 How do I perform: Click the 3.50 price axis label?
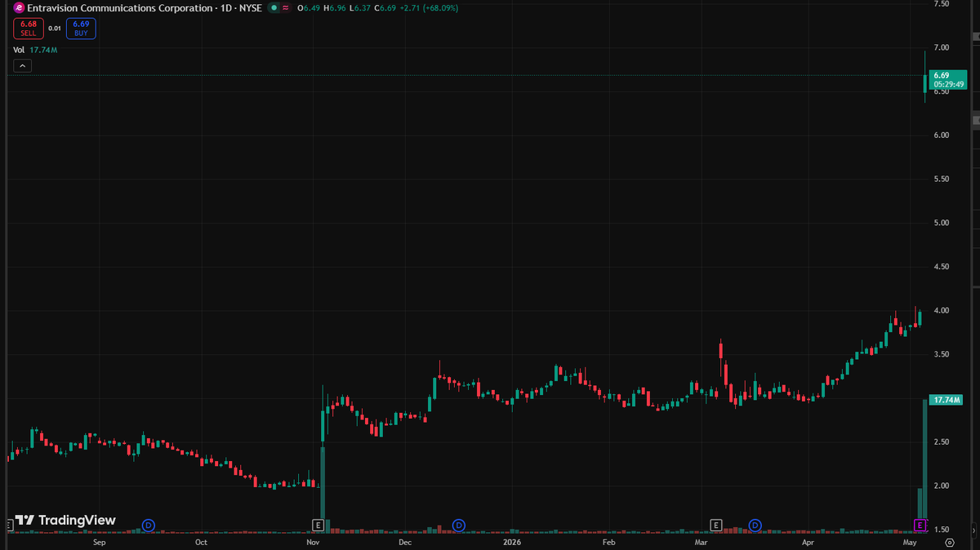(x=942, y=354)
